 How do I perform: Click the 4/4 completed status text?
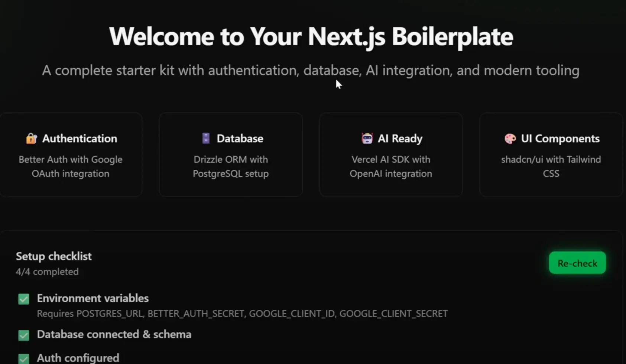(x=47, y=272)
